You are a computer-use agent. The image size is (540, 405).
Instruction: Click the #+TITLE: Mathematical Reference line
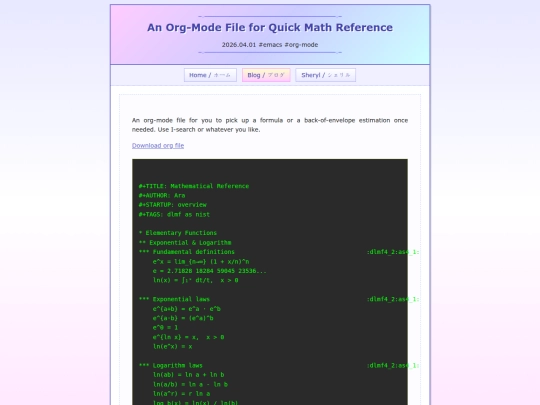point(194,186)
